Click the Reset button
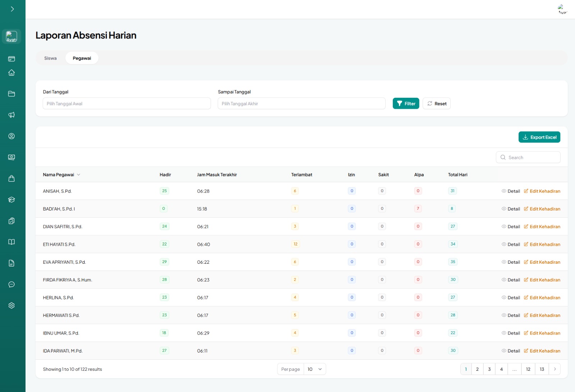 (437, 103)
